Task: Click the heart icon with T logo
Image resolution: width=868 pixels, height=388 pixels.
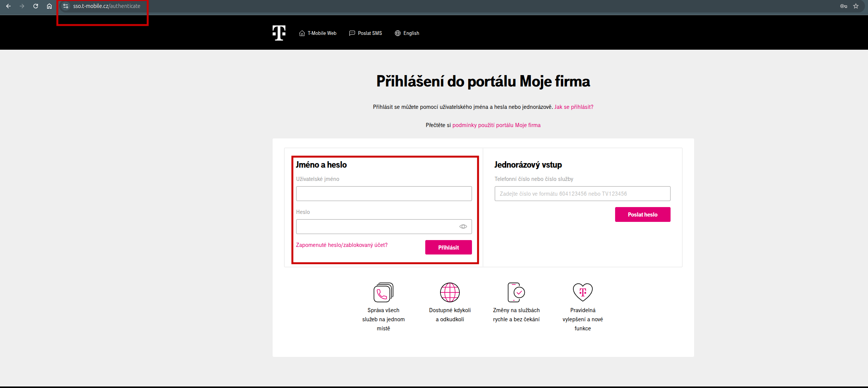Action: pos(582,292)
